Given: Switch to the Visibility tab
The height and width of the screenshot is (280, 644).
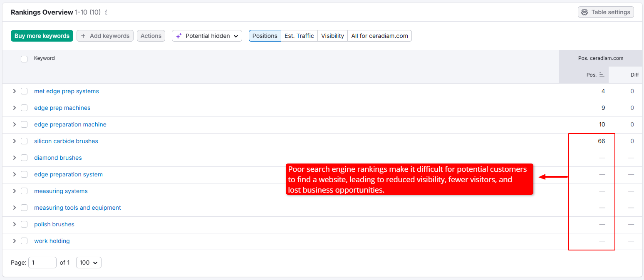Looking at the screenshot, I should [332, 36].
